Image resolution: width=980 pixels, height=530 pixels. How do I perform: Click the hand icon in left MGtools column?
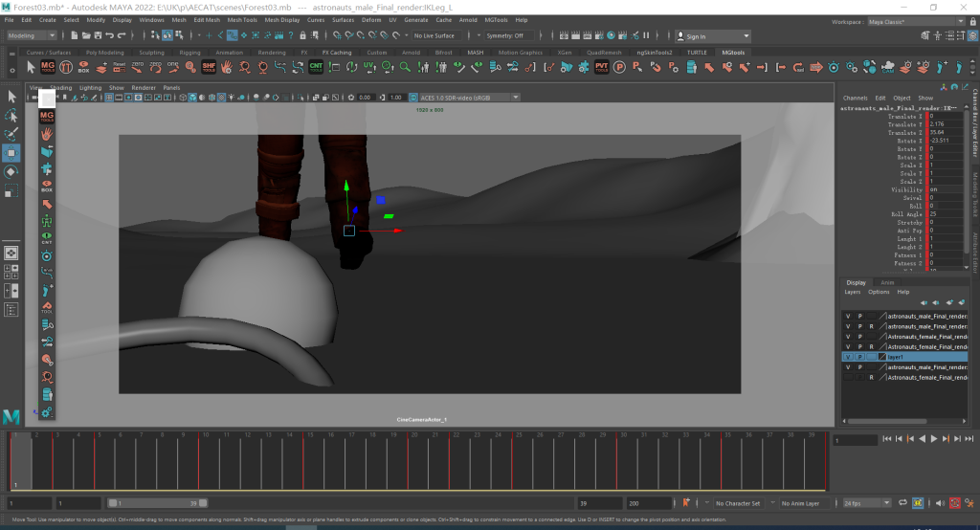pos(47,134)
